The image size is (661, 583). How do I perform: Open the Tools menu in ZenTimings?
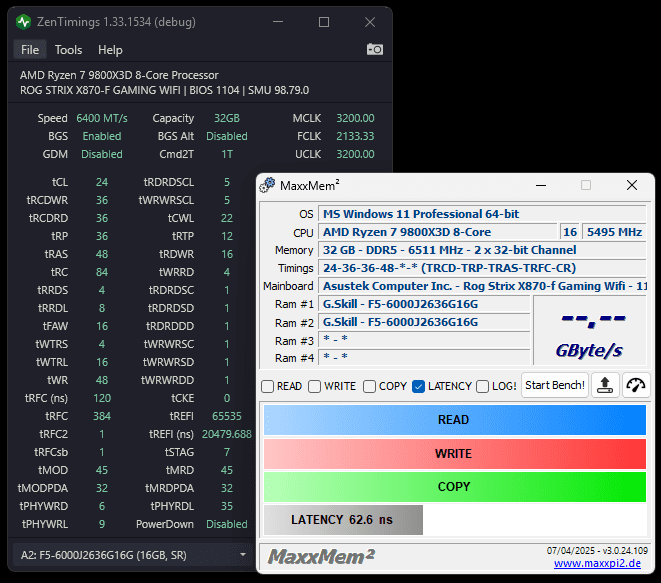pos(68,50)
